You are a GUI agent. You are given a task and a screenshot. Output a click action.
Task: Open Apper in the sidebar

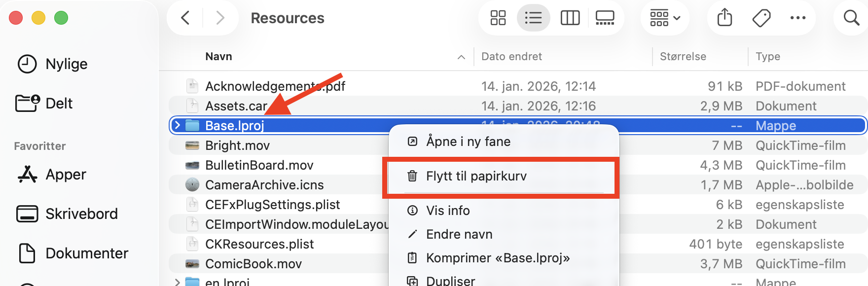pos(51,175)
